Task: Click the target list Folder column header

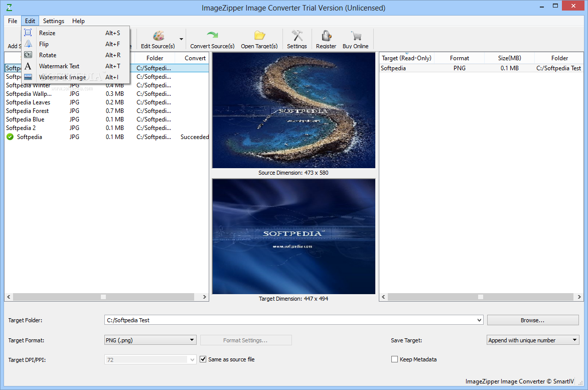Action: 559,58
